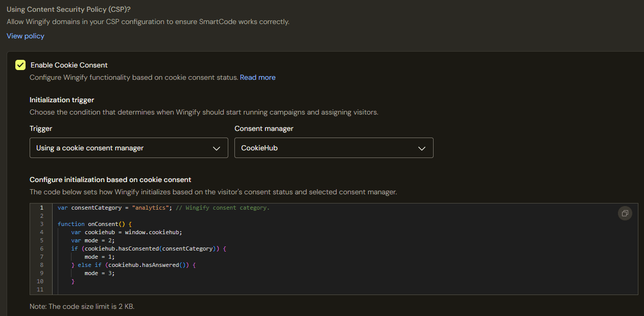Click the 'function onConsent() {' code line
Screen dimensions: 644x316
pos(95,224)
